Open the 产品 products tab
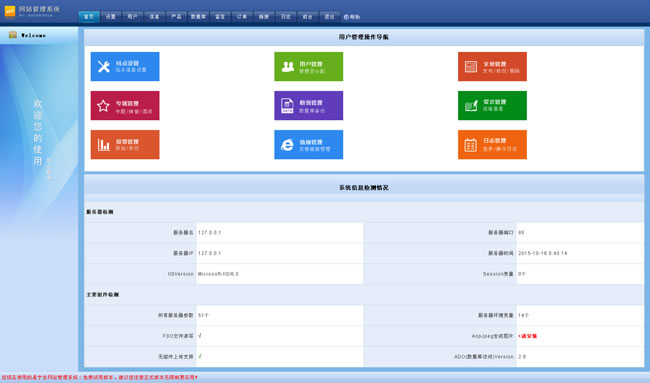The image size is (650, 383). click(176, 17)
